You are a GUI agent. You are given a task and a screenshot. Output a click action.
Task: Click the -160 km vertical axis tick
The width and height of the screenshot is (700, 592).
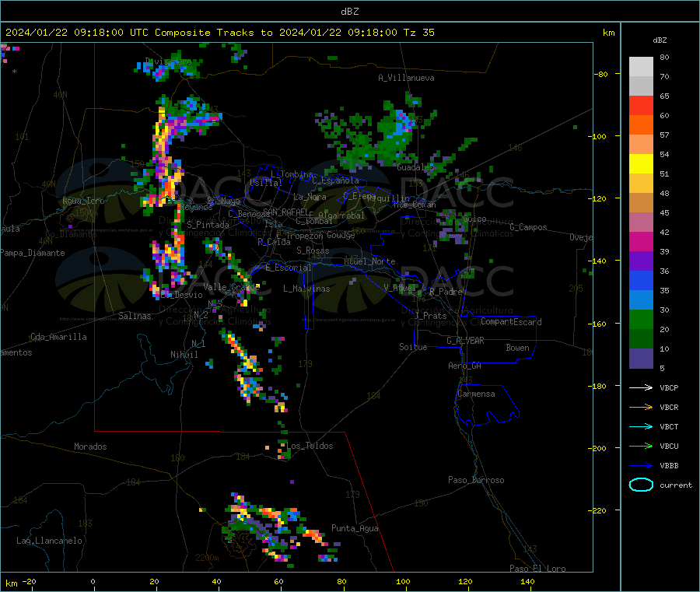(x=599, y=324)
